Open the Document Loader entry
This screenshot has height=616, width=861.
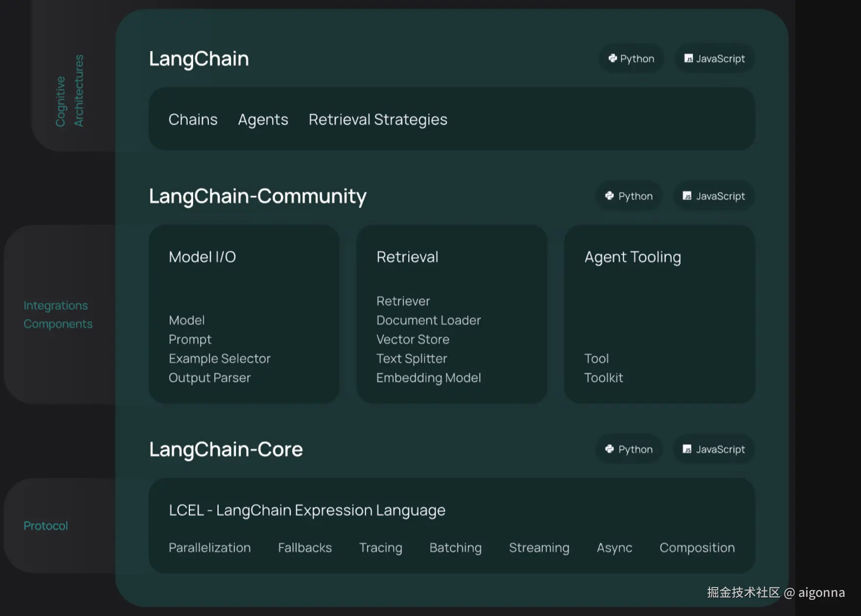[x=428, y=320]
